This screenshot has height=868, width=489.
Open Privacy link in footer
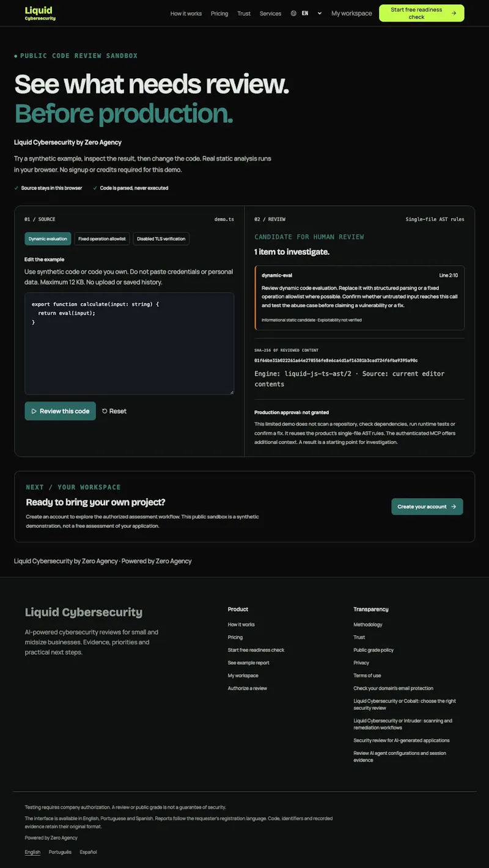click(x=361, y=663)
